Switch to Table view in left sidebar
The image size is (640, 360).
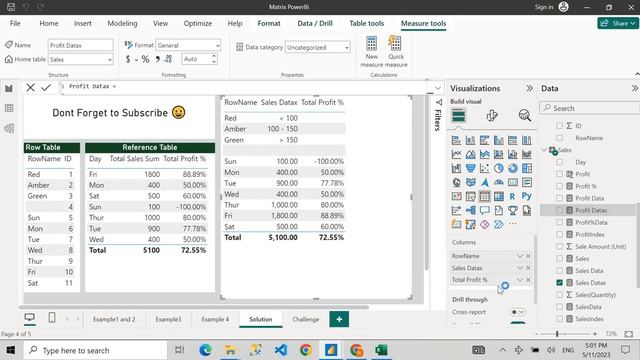pyautogui.click(x=9, y=108)
